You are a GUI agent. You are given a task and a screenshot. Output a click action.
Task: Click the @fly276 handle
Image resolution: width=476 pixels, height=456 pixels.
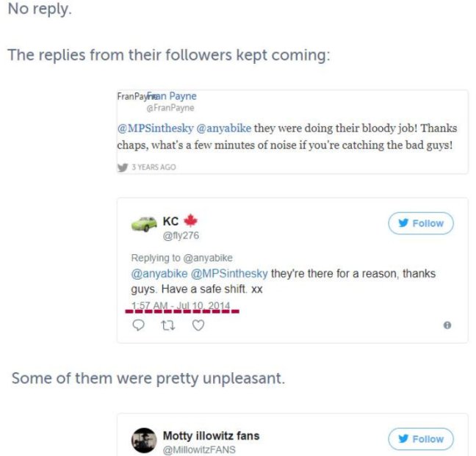tap(180, 235)
